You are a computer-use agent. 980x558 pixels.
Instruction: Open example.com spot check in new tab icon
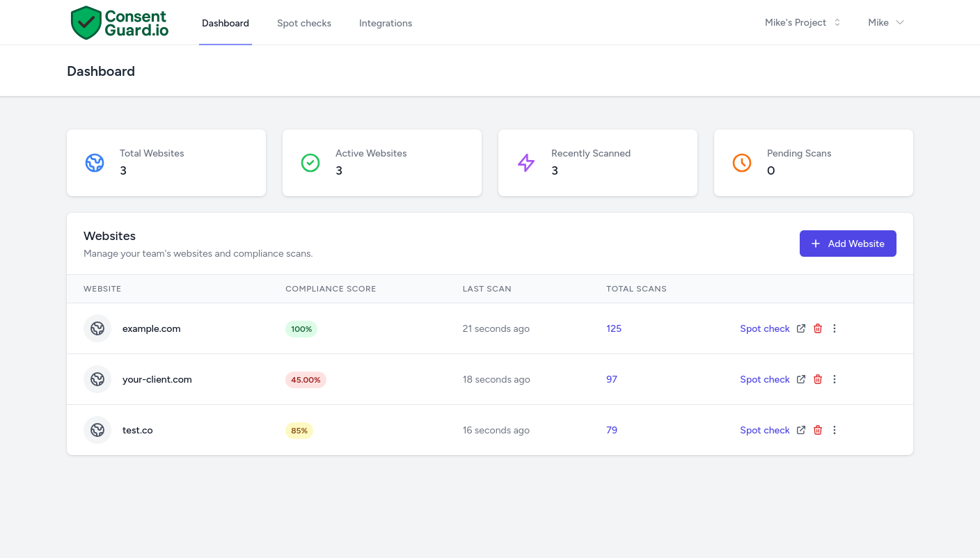coord(800,328)
